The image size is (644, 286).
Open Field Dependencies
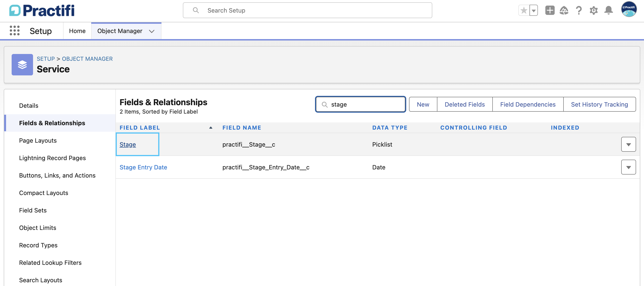[528, 104]
